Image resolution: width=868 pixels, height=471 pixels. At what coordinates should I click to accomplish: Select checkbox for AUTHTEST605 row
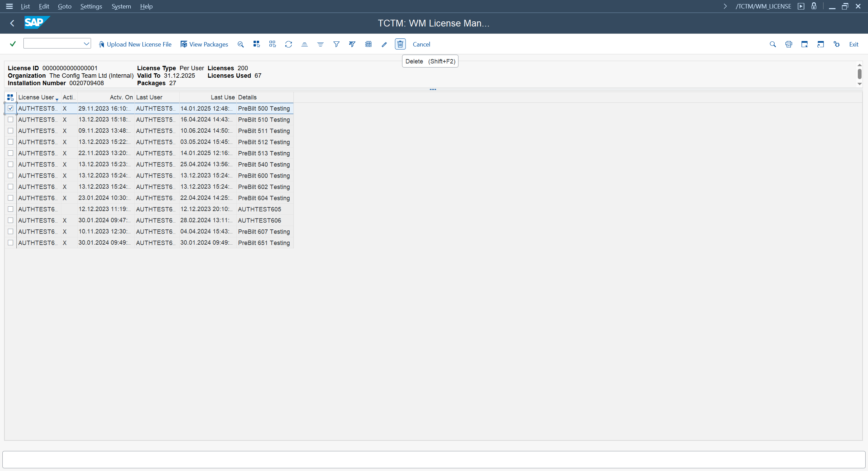[11, 209]
